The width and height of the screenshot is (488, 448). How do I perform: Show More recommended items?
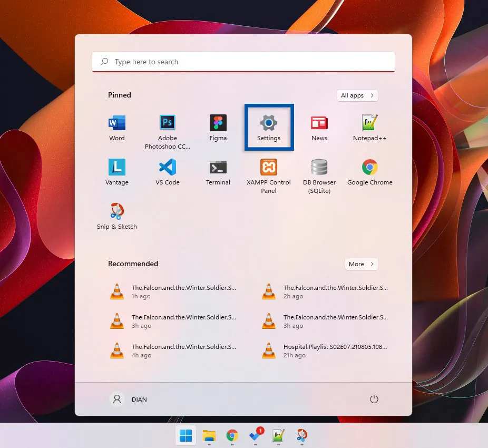tap(361, 264)
